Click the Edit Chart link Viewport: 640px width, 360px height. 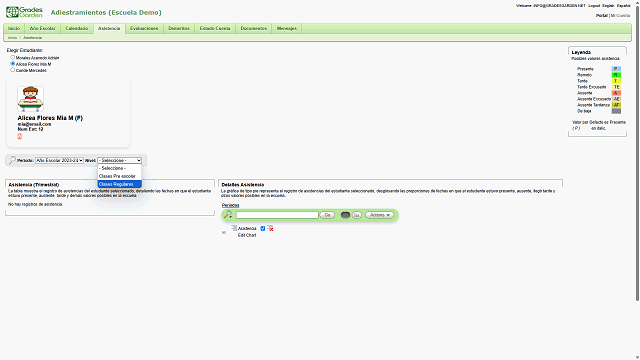tap(247, 236)
